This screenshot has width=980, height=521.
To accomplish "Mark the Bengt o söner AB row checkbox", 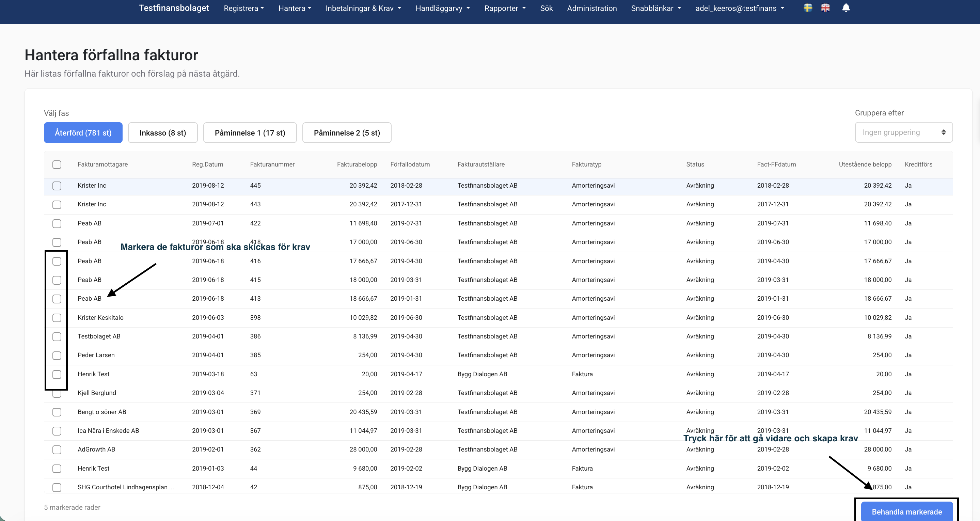I will [57, 412].
